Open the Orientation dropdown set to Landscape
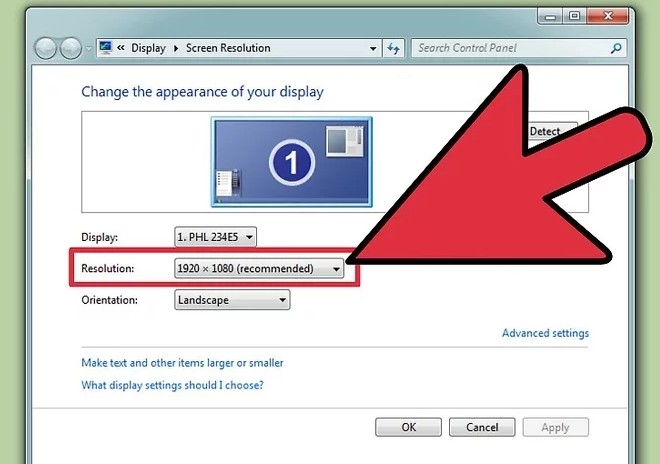Image resolution: width=660 pixels, height=464 pixels. click(x=232, y=299)
